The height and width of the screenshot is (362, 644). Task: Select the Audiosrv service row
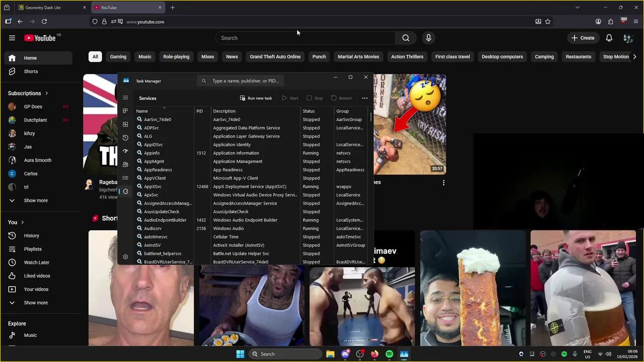252,228
